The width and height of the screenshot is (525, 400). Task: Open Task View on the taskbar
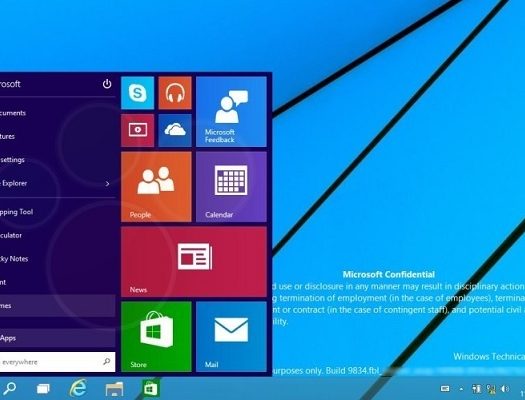[x=43, y=389]
